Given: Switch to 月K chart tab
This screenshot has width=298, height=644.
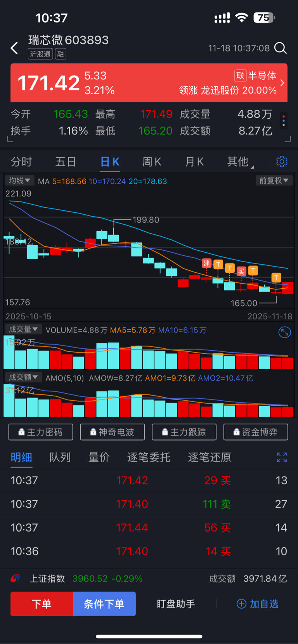Looking at the screenshot, I should click(x=194, y=162).
